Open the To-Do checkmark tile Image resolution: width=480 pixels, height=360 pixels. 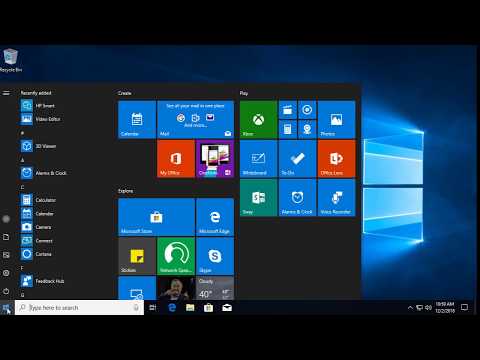(297, 158)
